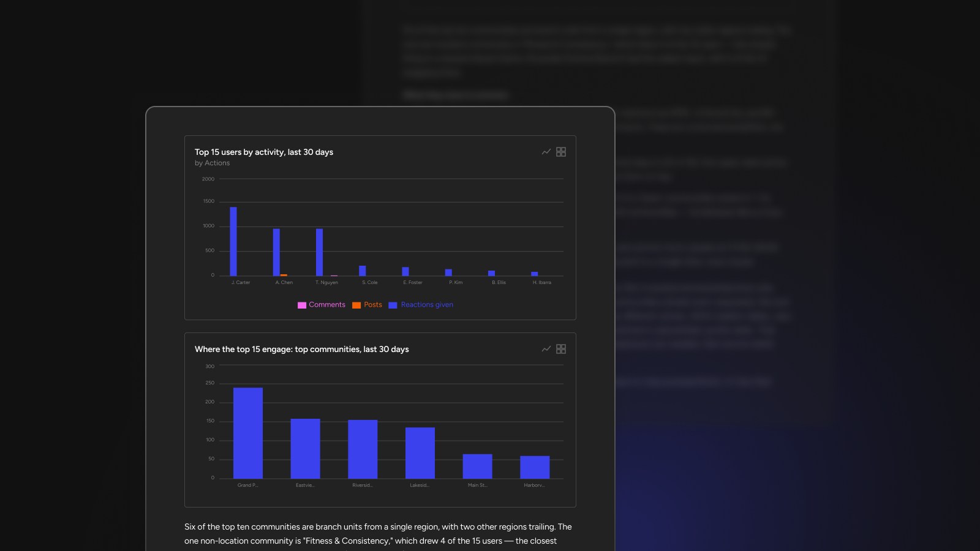Select T. Nguyen's reactions bar
980x551 pixels.
click(x=319, y=252)
